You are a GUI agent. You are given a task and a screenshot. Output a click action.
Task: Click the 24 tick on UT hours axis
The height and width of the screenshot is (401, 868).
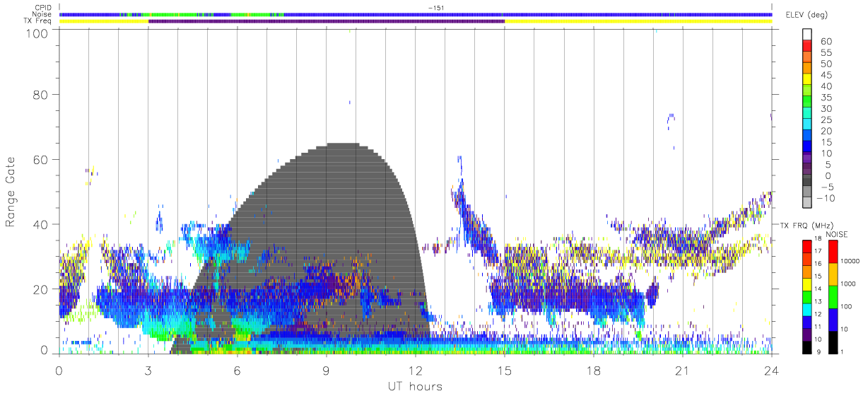pyautogui.click(x=772, y=371)
